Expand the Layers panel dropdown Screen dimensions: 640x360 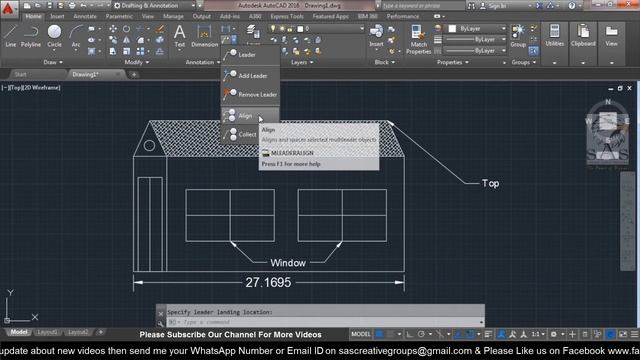coord(302,62)
